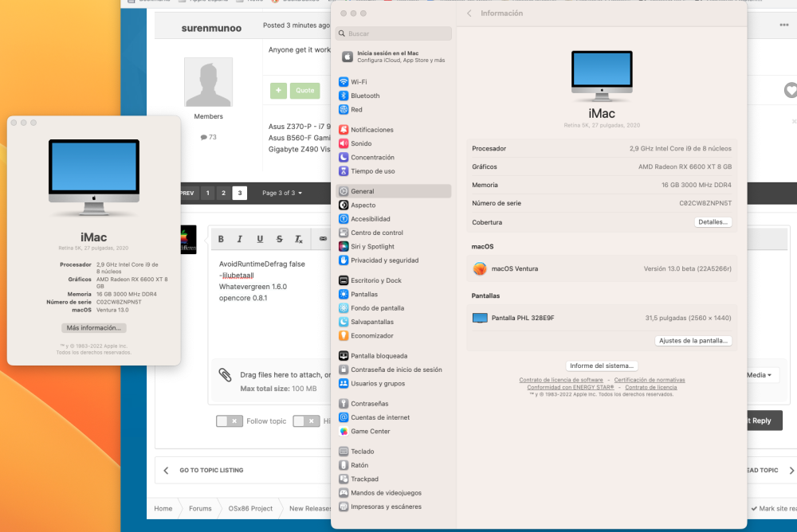Viewport: 797px width, 532px height.
Task: Click Home breadcrumb in forum
Action: 163,508
